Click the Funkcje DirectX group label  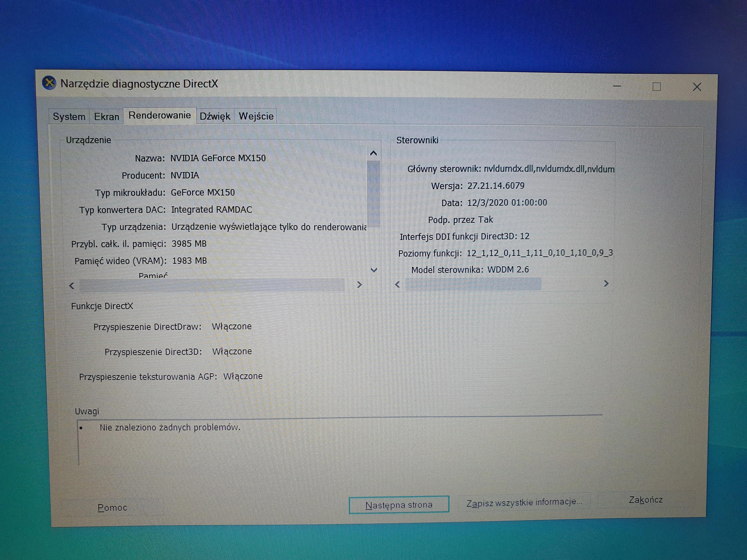tap(102, 306)
